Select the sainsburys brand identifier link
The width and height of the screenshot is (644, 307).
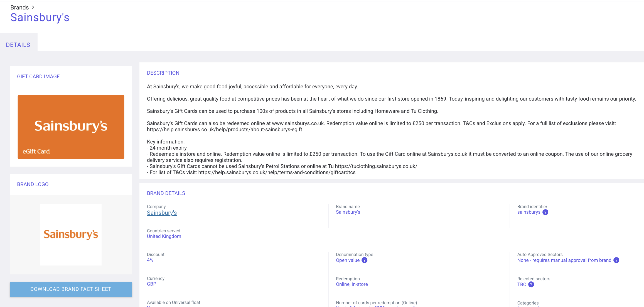(x=529, y=212)
